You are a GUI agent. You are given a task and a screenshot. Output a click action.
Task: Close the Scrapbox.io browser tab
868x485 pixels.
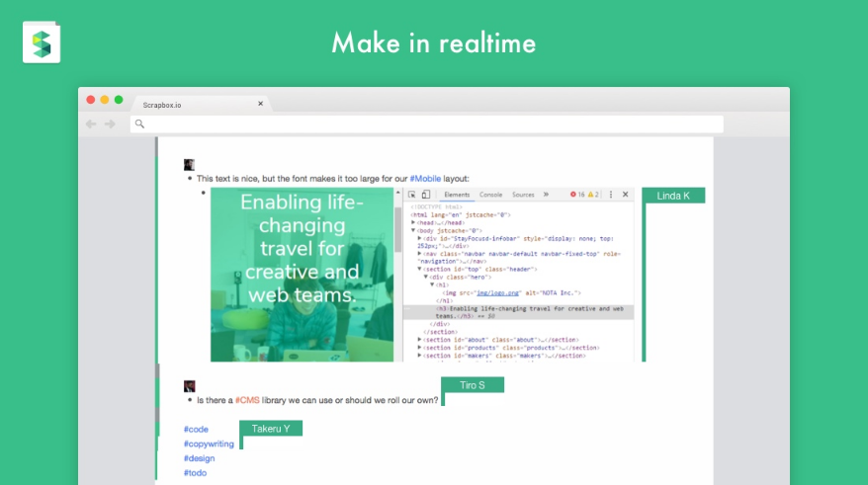[x=260, y=104]
